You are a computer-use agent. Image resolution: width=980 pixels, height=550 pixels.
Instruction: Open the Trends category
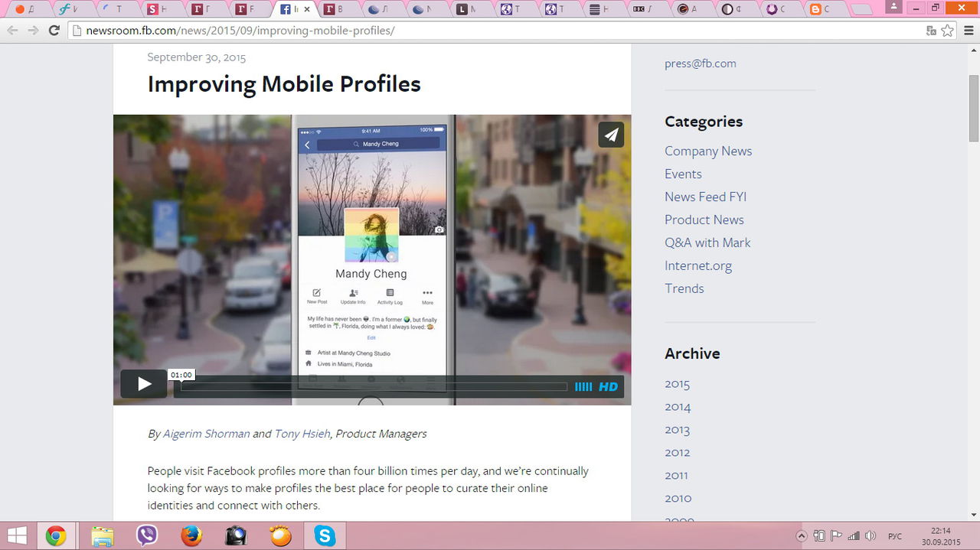[x=684, y=288]
